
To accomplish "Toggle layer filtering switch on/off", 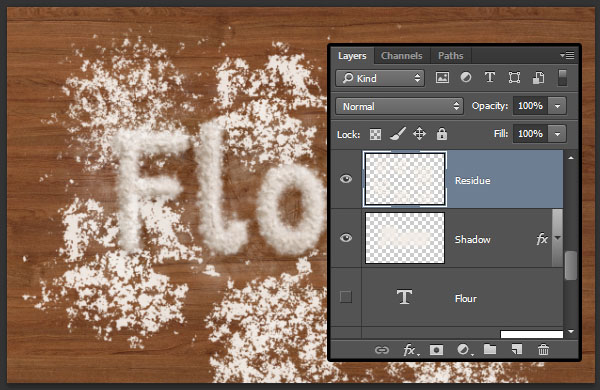I will (562, 78).
